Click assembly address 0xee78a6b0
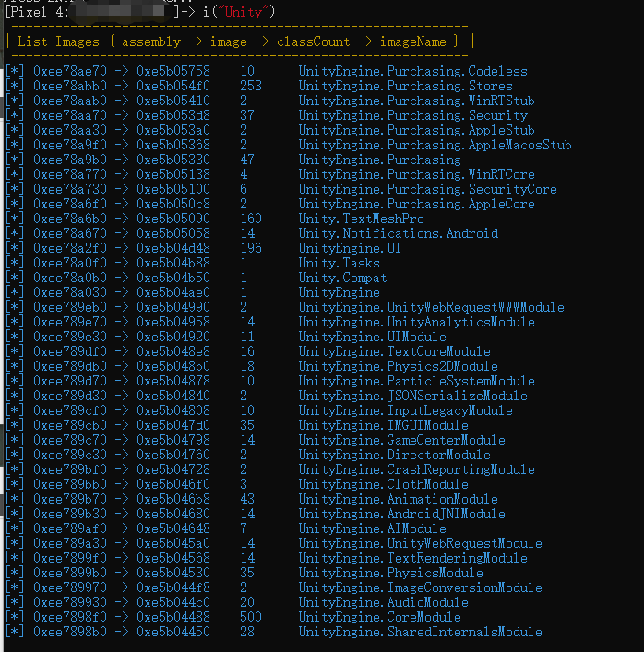Screen dimensions: 644x652 (x=70, y=219)
